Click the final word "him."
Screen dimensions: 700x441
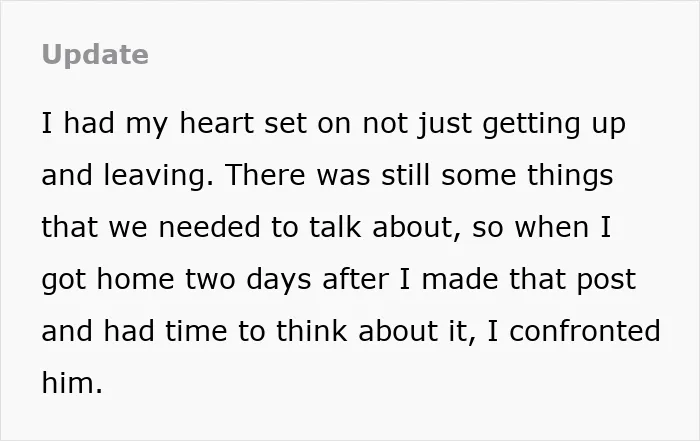pos(72,383)
